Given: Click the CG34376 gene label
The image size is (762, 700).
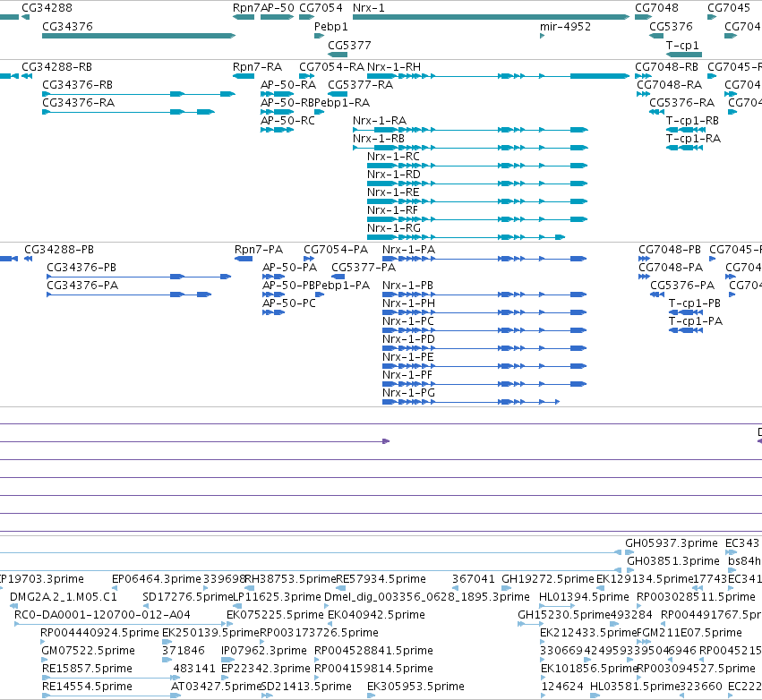Looking at the screenshot, I should 67,27.
